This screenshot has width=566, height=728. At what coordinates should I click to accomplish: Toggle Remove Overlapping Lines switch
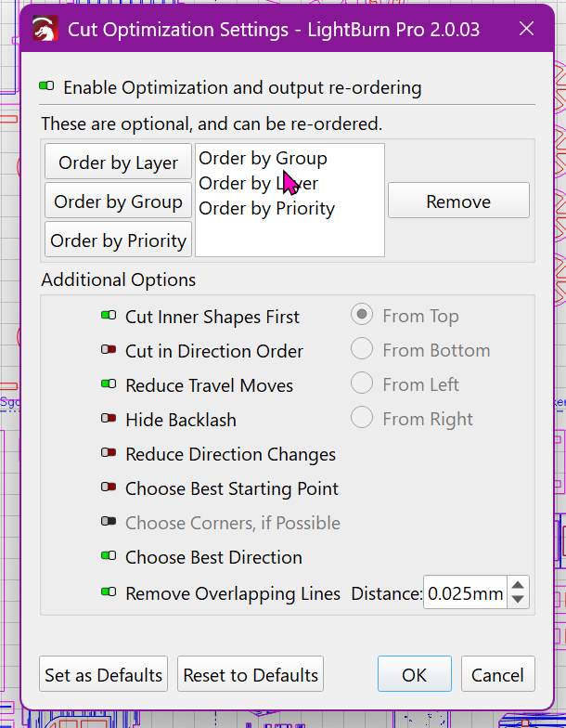[x=109, y=592]
